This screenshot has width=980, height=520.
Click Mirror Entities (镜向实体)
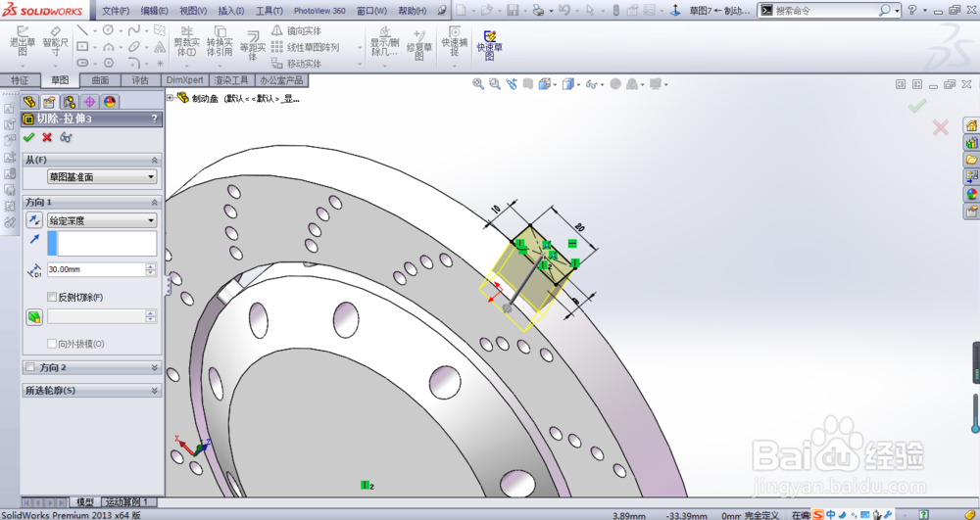point(297,30)
